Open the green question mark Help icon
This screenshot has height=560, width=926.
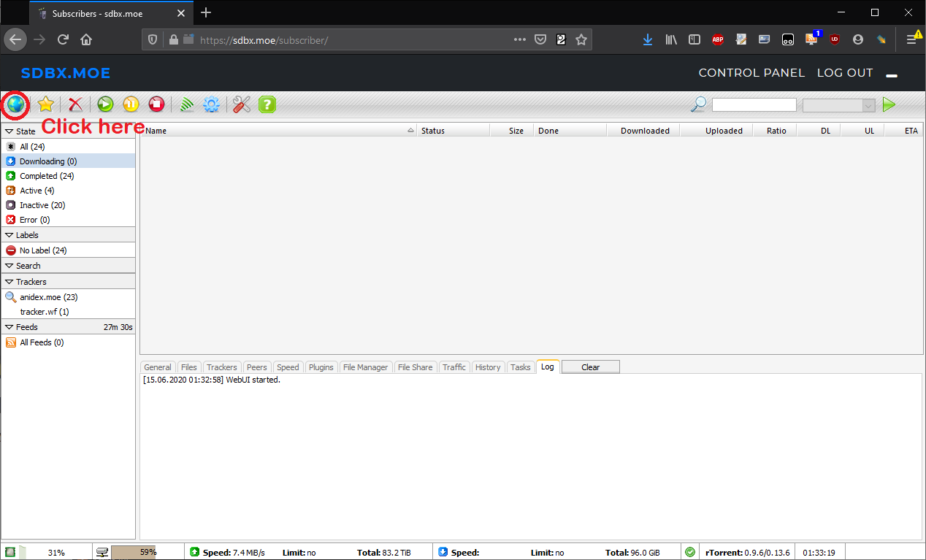click(267, 105)
